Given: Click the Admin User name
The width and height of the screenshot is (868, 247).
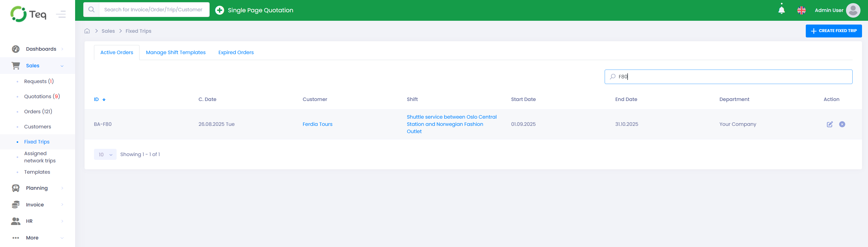Looking at the screenshot, I should [x=829, y=10].
